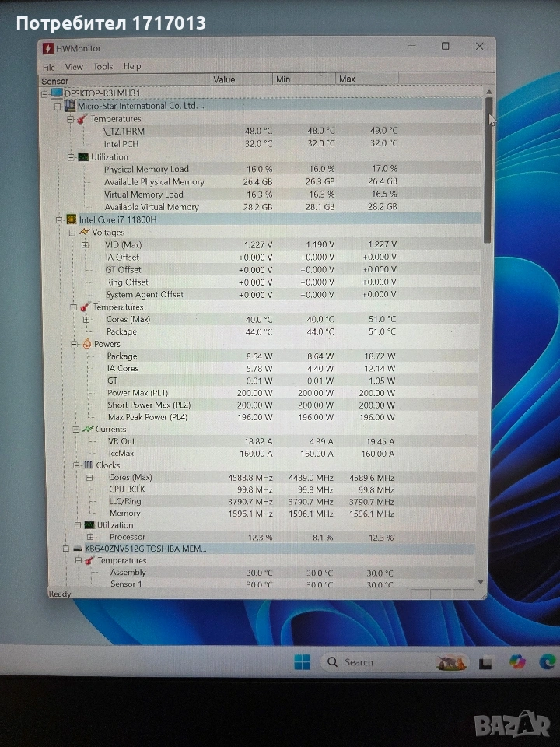This screenshot has width=560, height=747.
Task: Open the Tools menu
Action: [x=103, y=67]
